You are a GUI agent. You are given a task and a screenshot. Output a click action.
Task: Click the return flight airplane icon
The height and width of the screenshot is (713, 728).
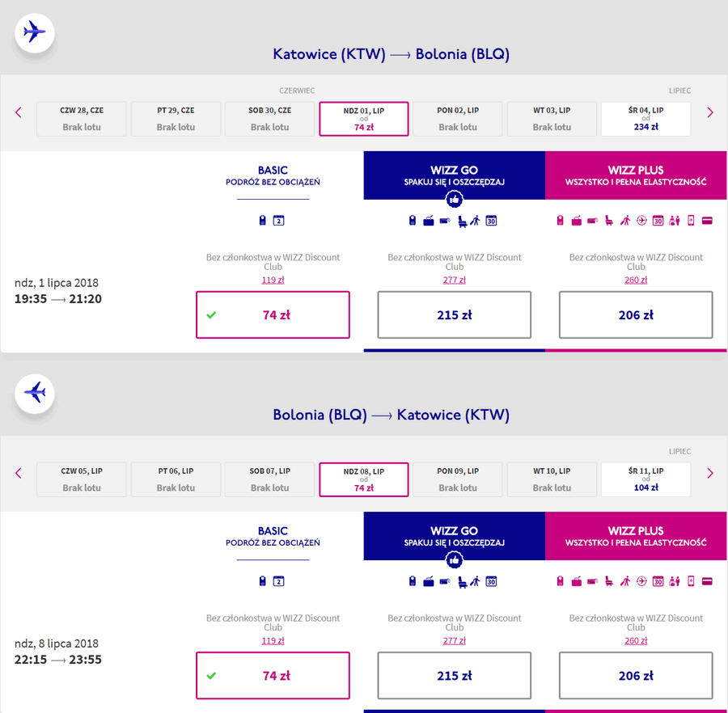34,394
